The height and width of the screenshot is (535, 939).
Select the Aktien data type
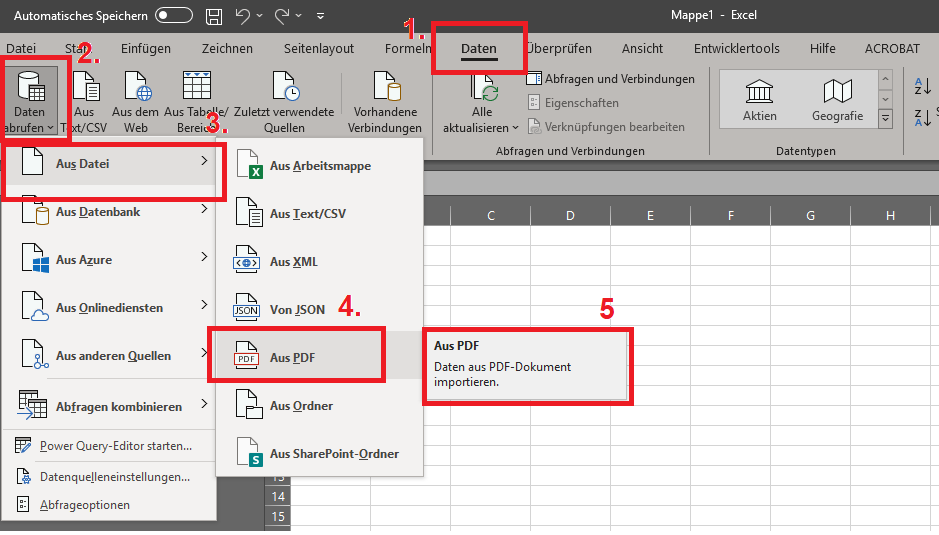pos(759,100)
